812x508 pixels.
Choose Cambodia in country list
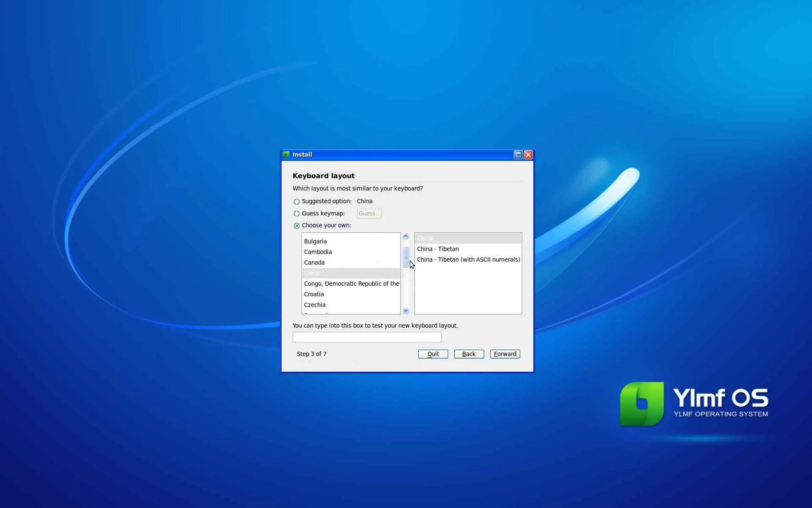[x=318, y=252]
